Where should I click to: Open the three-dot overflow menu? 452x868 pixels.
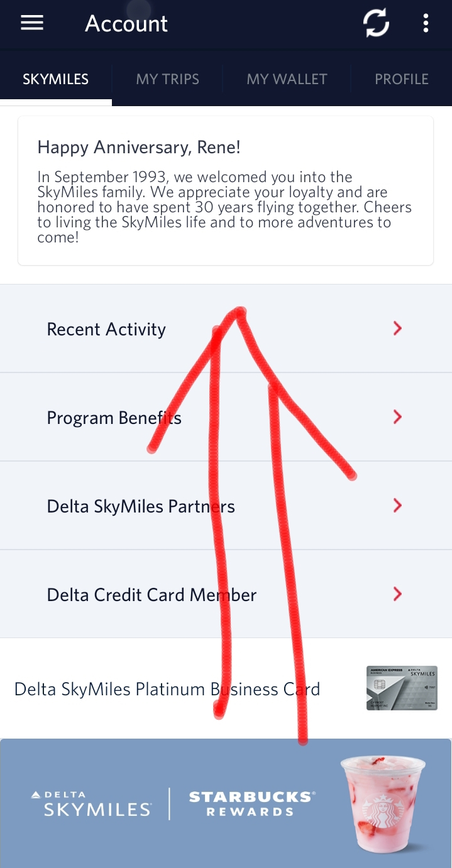(x=426, y=24)
